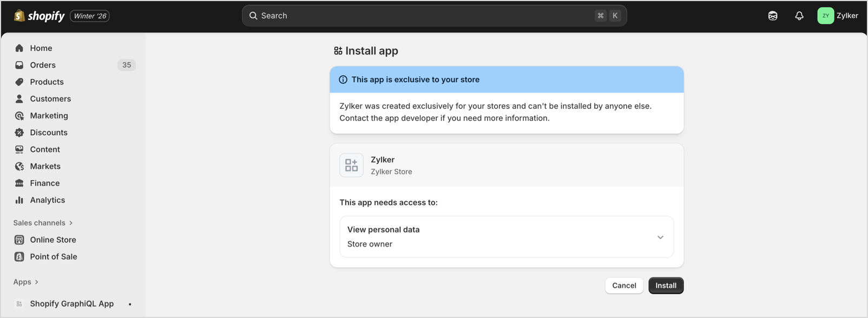Viewport: 868px width, 318px height.
Task: Open the Products page
Action: pos(47,82)
